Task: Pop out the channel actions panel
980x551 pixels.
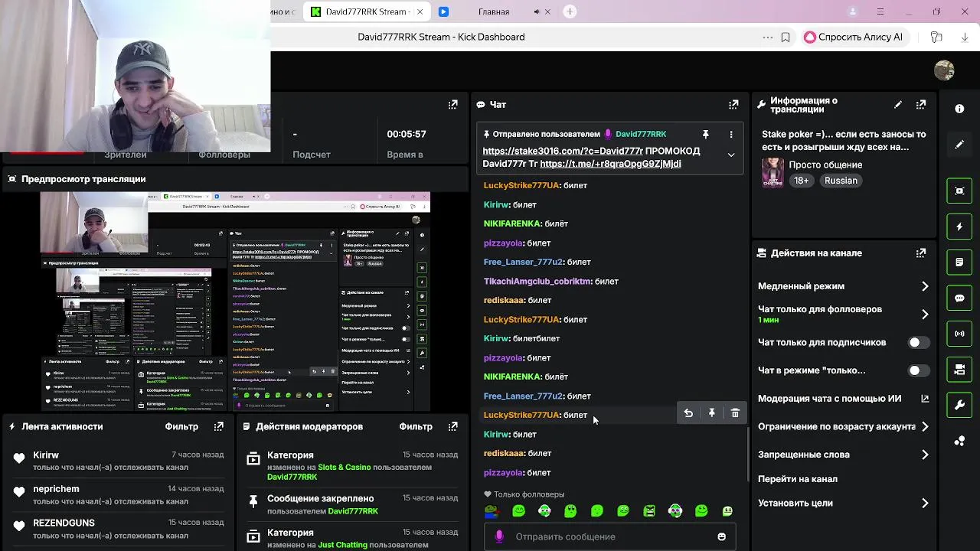Action: pyautogui.click(x=921, y=253)
